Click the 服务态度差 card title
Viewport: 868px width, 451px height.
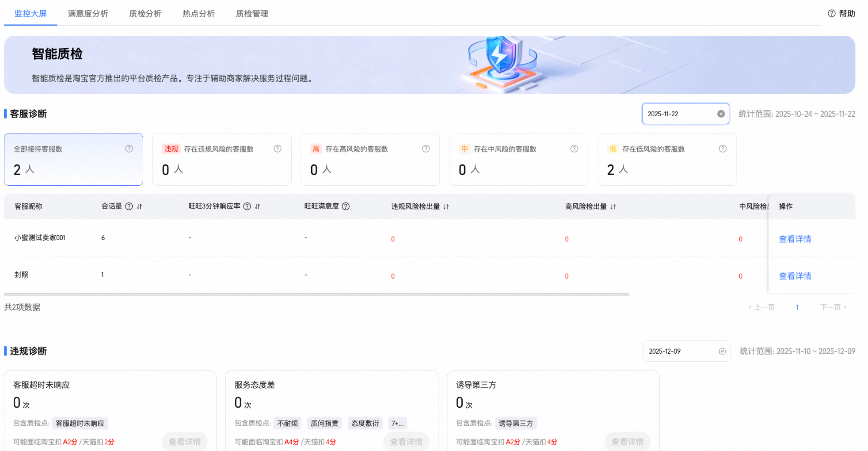[255, 385]
